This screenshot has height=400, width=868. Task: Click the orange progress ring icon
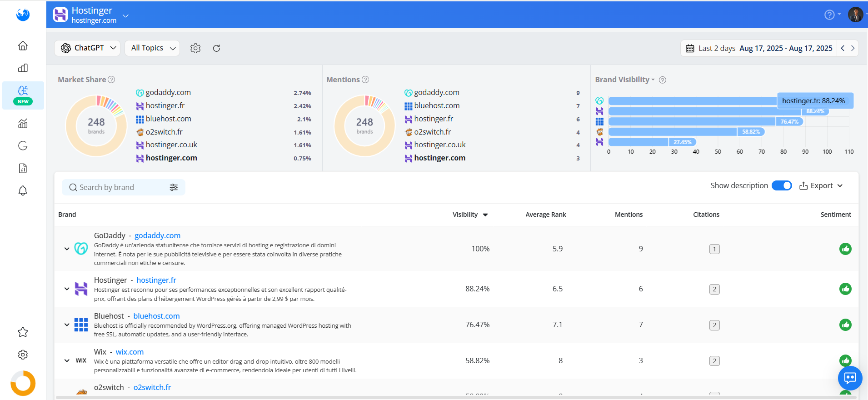coord(23,383)
